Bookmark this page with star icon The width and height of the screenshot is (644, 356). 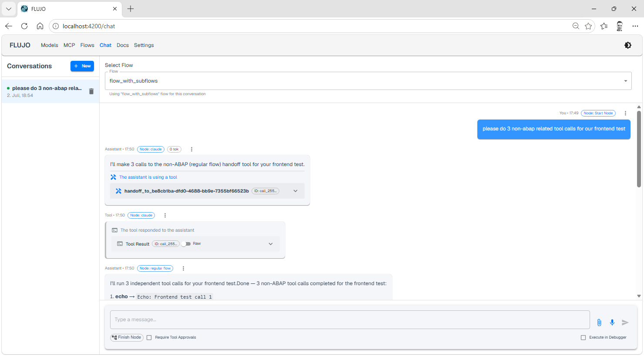(x=588, y=26)
